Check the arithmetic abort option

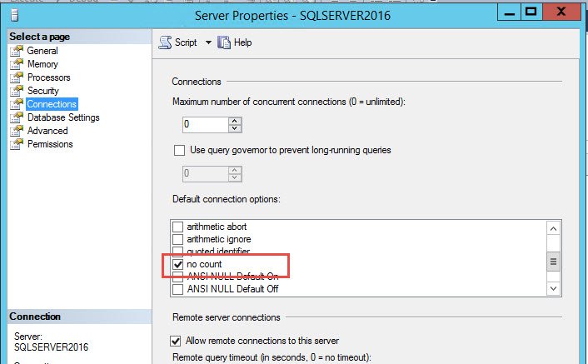[x=177, y=227]
